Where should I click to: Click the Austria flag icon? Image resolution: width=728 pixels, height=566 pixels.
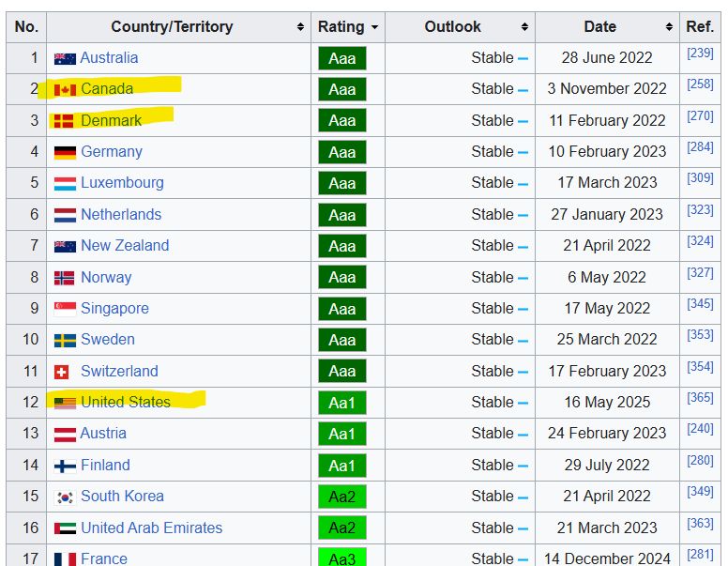click(x=65, y=435)
